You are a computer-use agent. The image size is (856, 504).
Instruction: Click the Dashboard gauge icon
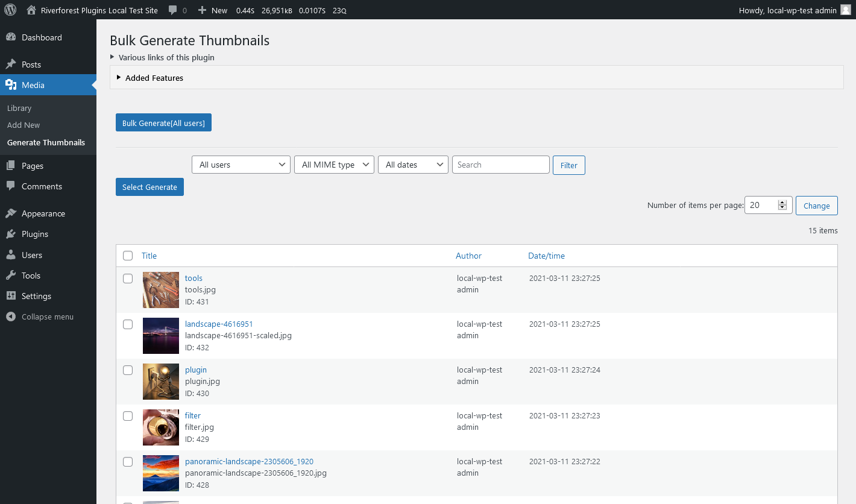point(11,37)
